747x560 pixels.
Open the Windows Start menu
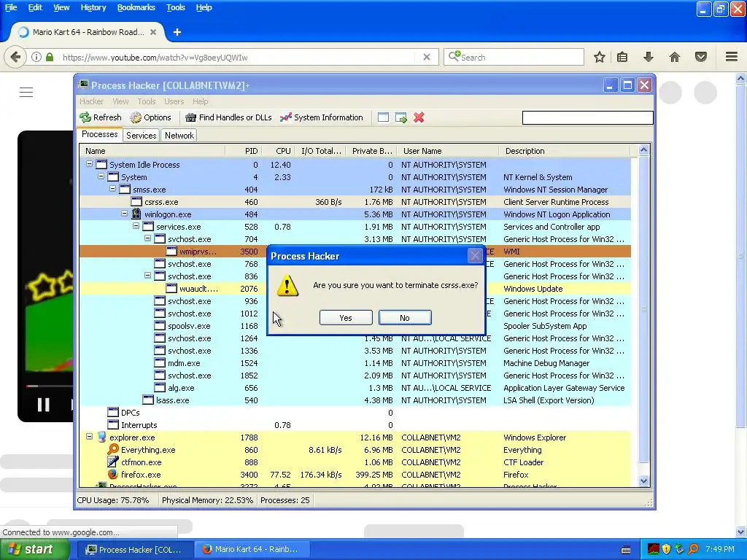[34, 550]
